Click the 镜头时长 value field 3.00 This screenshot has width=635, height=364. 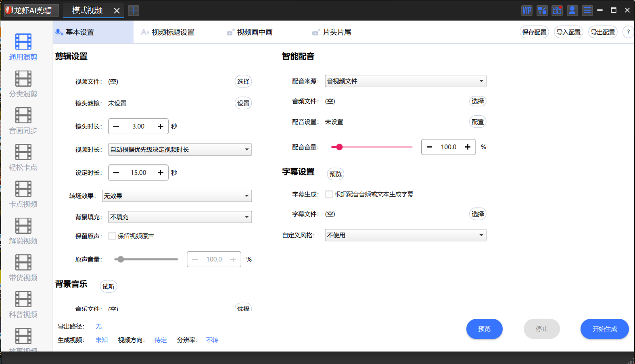pos(138,127)
